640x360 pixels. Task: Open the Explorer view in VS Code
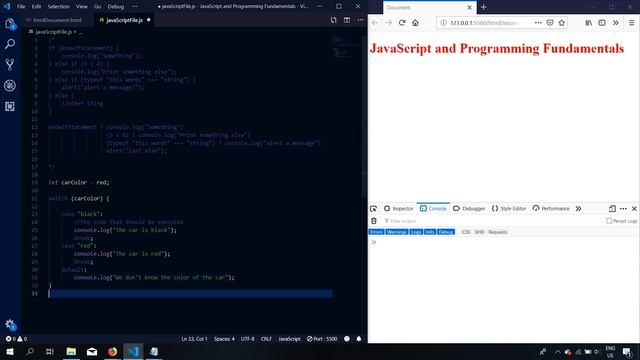10,24
